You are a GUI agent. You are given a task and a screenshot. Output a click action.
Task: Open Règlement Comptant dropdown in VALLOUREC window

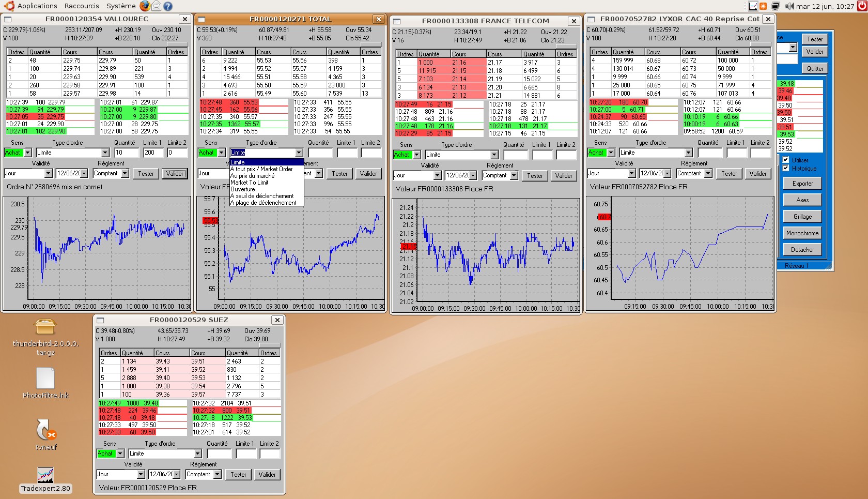tap(125, 173)
